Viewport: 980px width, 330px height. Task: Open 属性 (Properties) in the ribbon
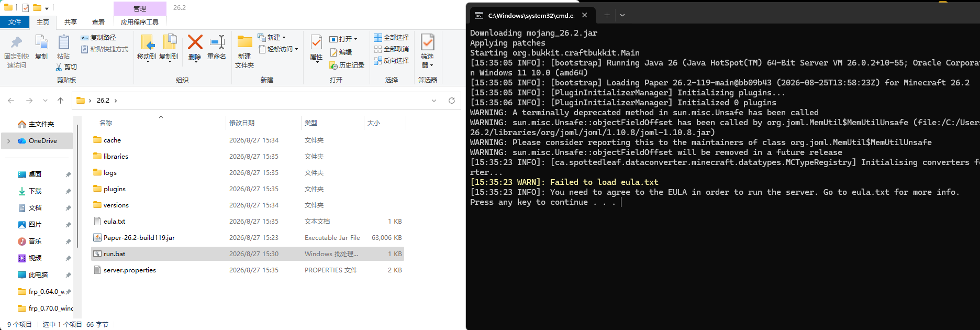pyautogui.click(x=316, y=48)
